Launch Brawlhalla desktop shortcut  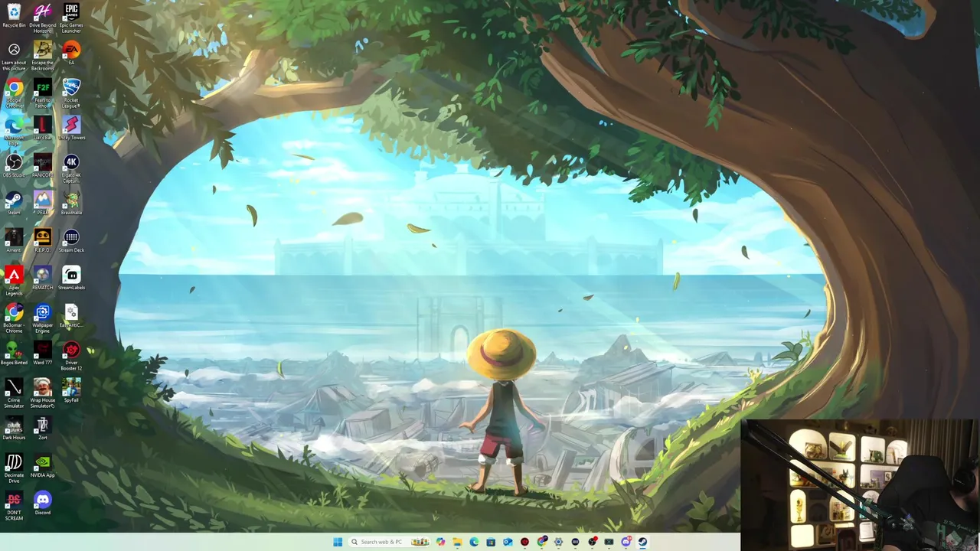(71, 203)
